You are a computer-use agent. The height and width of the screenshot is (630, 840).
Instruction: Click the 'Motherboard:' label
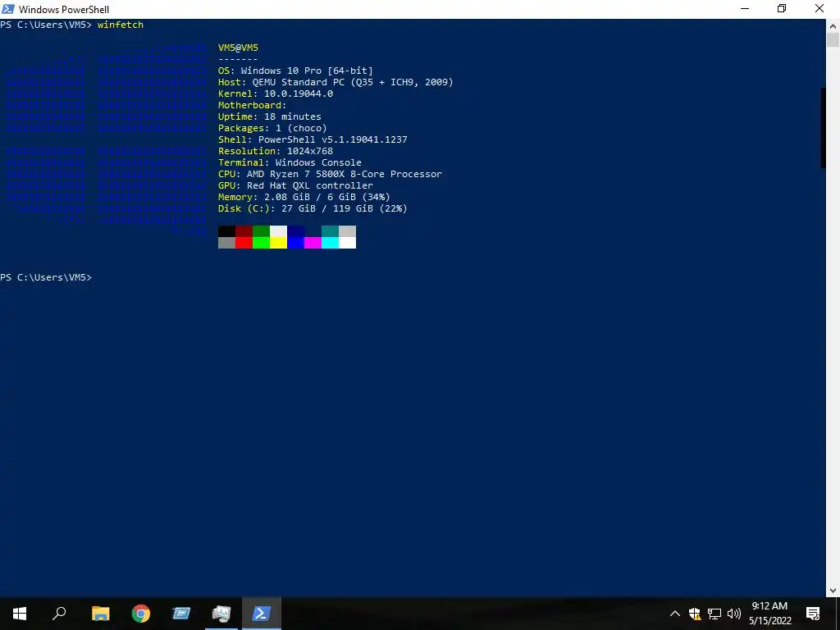pos(253,105)
